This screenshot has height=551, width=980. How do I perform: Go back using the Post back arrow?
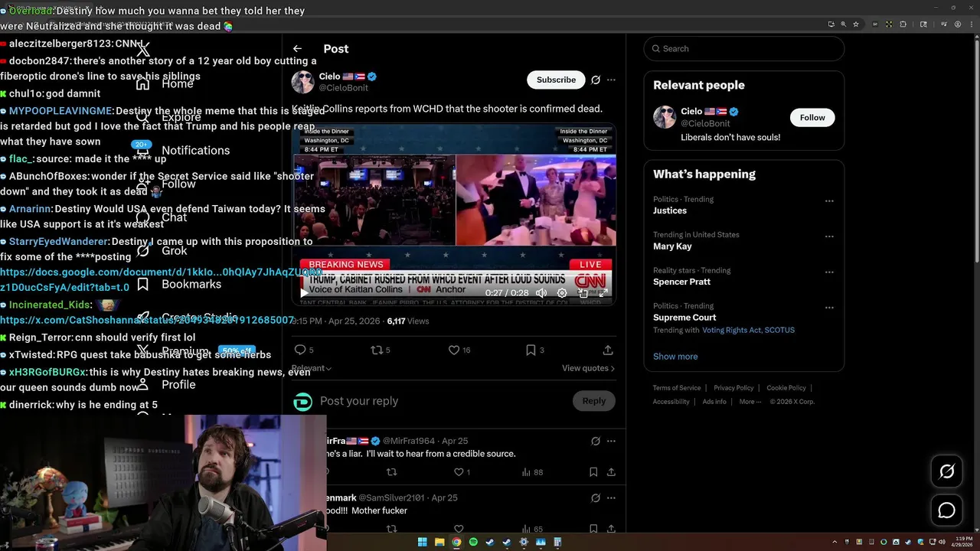click(x=297, y=49)
